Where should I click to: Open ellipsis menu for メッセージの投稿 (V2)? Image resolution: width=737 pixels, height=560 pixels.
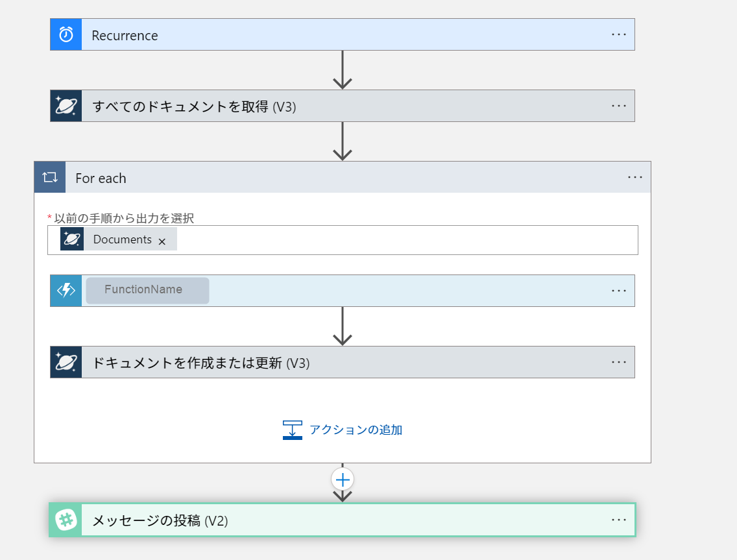tap(619, 520)
